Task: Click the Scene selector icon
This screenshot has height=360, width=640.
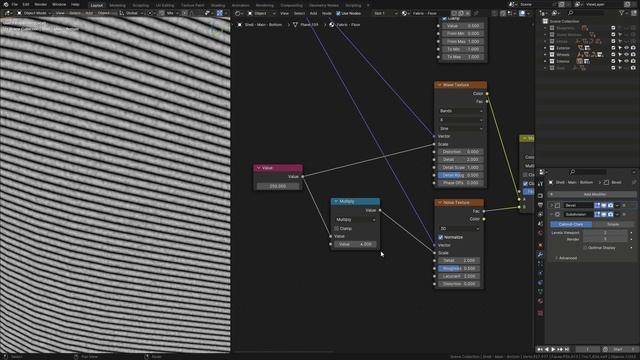Action: [512, 4]
